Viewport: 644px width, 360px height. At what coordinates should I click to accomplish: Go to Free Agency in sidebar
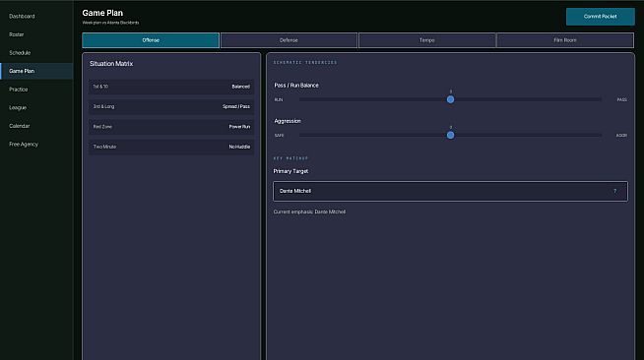(36, 145)
